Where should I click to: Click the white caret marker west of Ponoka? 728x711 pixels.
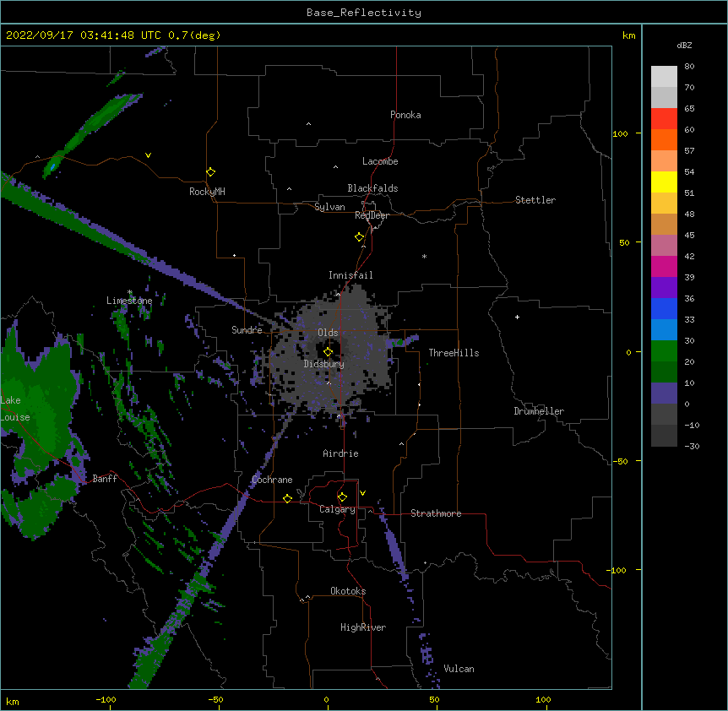click(x=308, y=124)
